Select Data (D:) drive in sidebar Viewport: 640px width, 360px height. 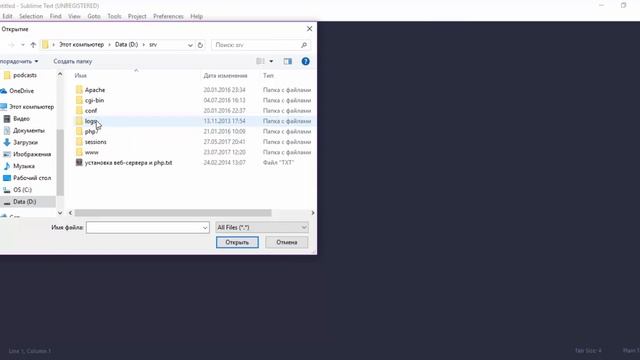coord(24,202)
